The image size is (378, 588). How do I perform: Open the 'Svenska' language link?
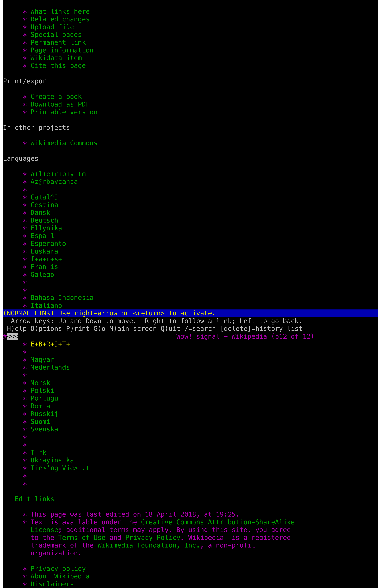[x=44, y=429]
